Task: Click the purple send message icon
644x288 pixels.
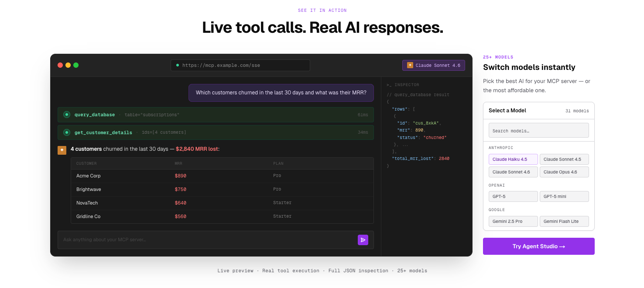Action: tap(363, 240)
